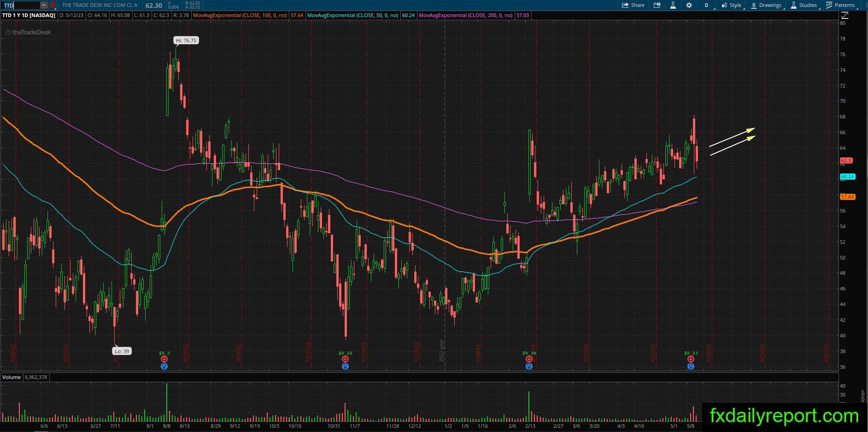Click THE TRADE DESK INC COM CL A name
This screenshot has width=868, height=432.
[x=100, y=5]
